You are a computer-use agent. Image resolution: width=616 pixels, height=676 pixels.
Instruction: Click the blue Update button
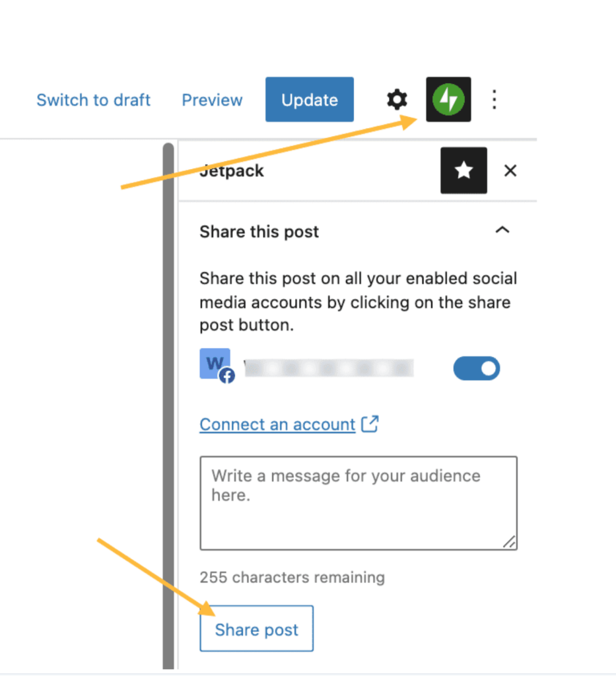pos(310,100)
